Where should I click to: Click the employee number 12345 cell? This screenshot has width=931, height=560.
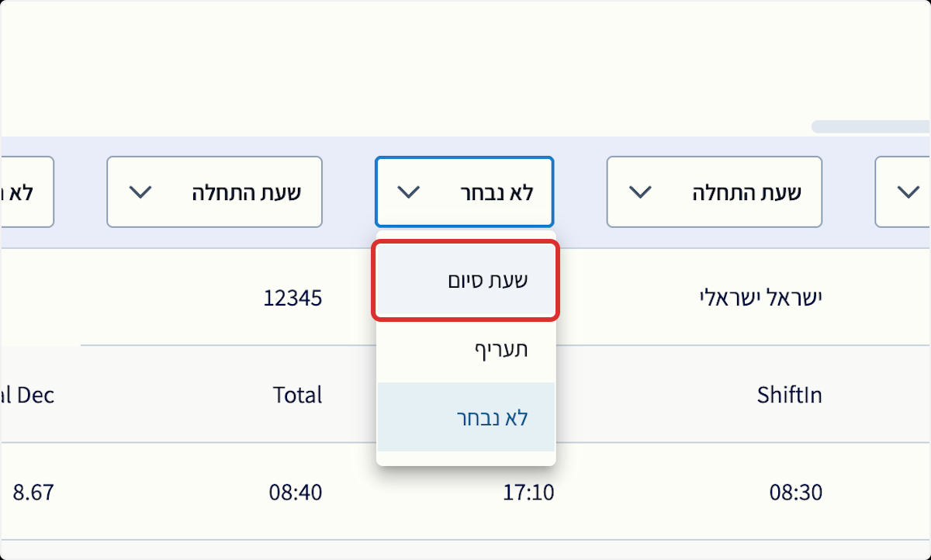click(292, 298)
